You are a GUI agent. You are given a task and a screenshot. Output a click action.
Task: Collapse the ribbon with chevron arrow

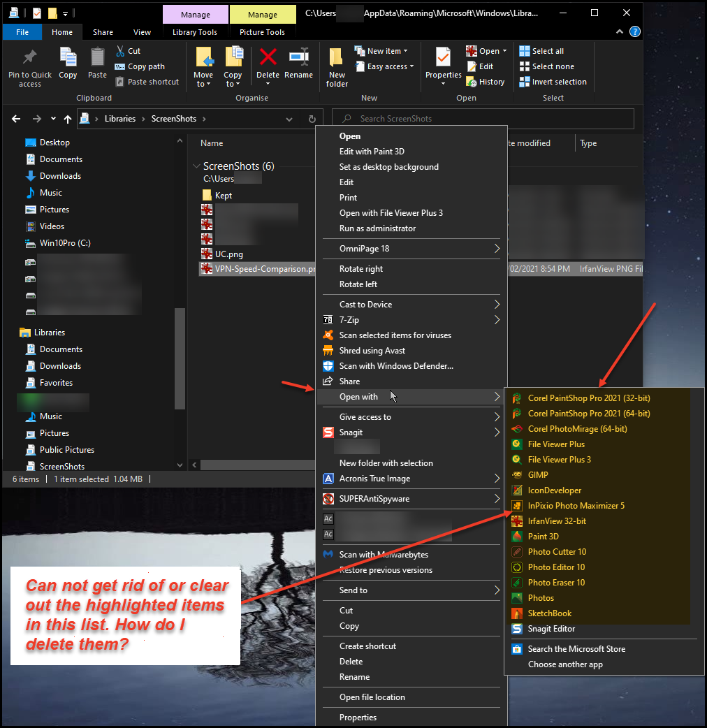coord(619,31)
